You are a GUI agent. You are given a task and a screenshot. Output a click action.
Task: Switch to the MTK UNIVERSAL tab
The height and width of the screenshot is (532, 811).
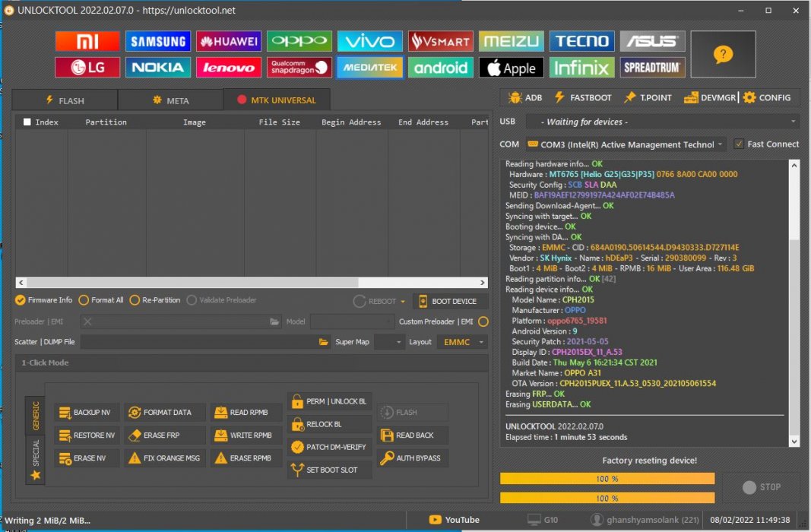click(x=277, y=100)
